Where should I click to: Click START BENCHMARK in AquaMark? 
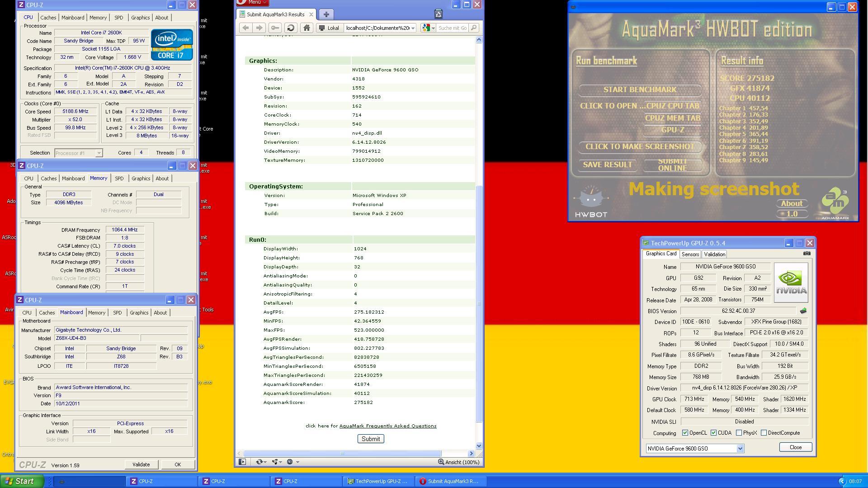click(x=640, y=89)
